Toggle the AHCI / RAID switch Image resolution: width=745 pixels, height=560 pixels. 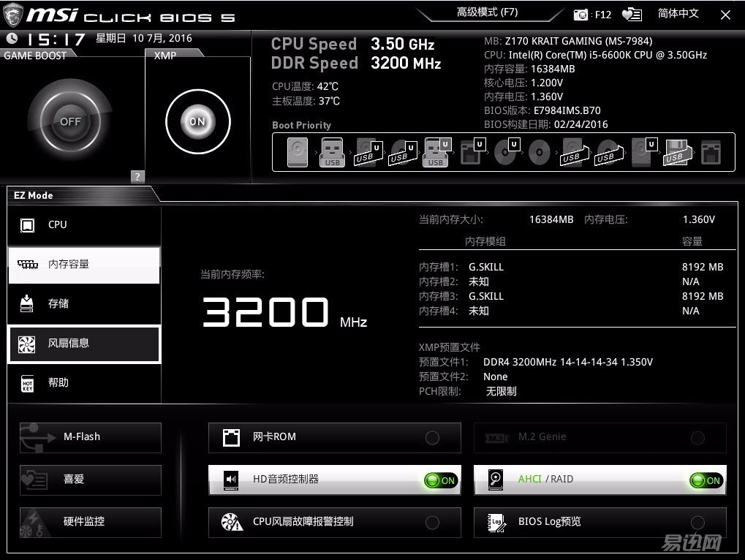[x=706, y=480]
